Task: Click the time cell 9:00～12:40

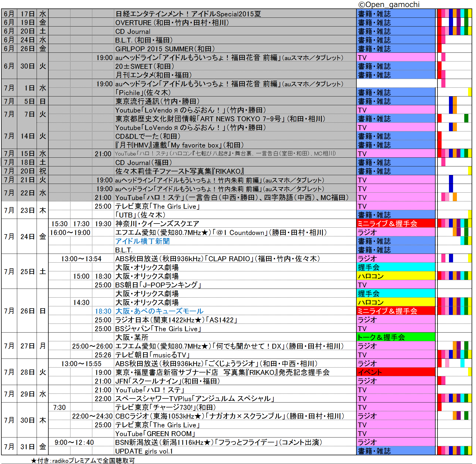Action: click(74, 442)
